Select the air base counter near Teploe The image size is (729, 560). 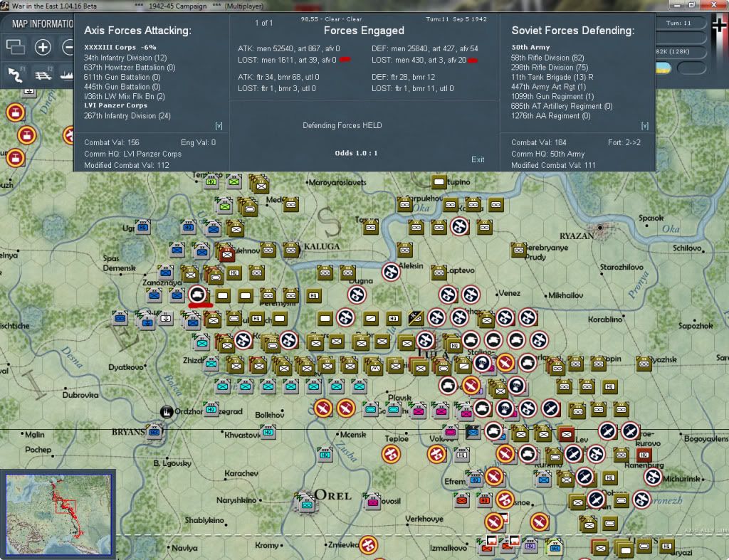pyautogui.click(x=392, y=454)
